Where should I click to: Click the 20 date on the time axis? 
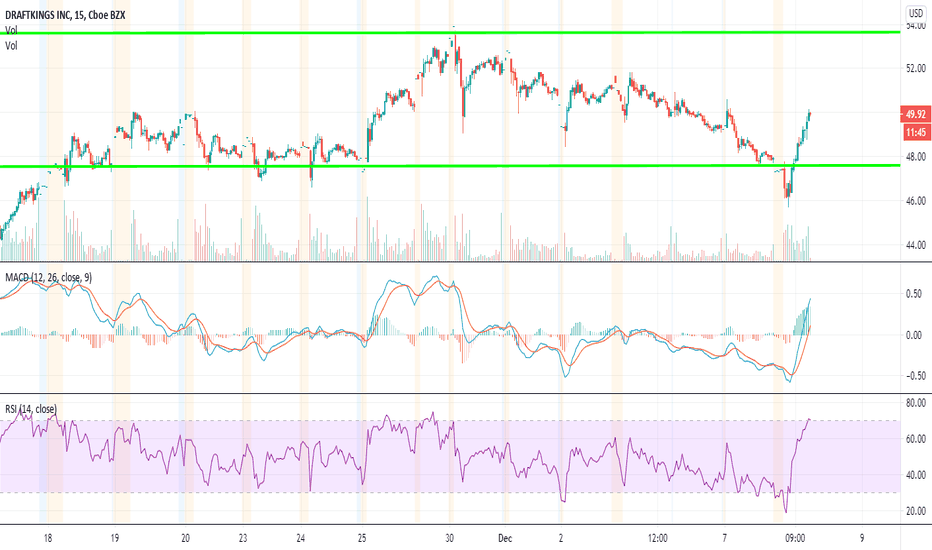point(185,538)
